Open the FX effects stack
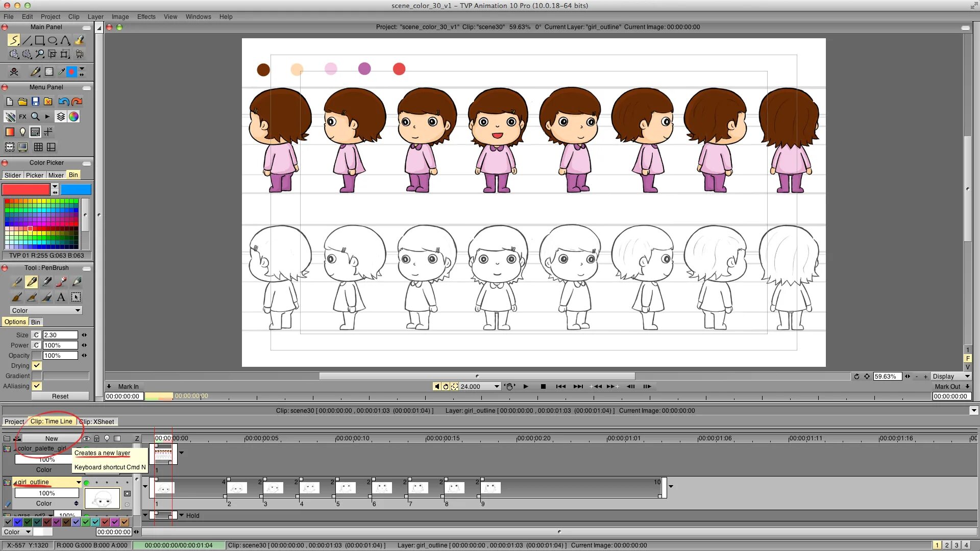Viewport: 980px width, 551px height. [22, 117]
